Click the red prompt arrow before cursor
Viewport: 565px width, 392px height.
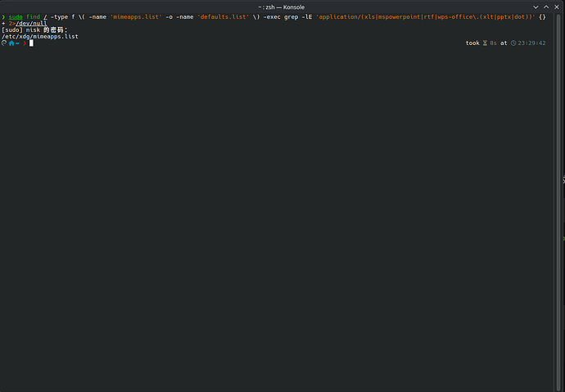[x=25, y=43]
